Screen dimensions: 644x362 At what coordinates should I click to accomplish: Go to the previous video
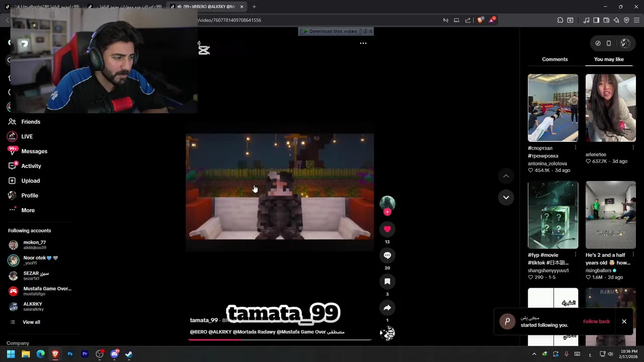[506, 176]
